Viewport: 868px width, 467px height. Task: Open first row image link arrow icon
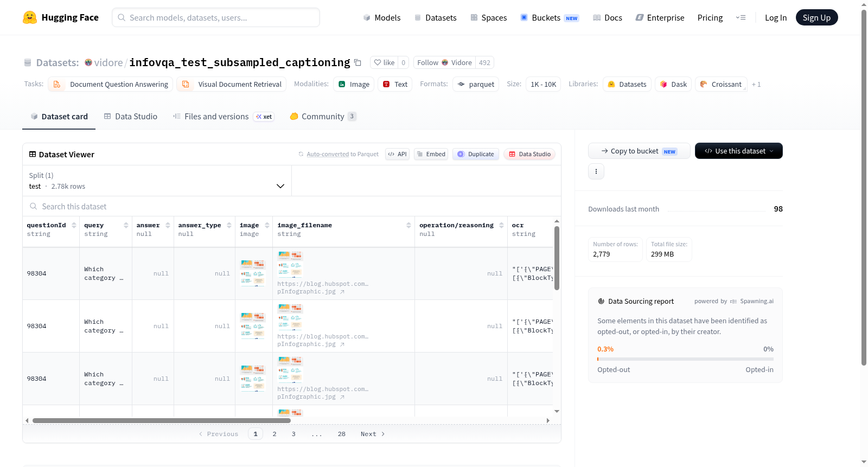point(342,292)
